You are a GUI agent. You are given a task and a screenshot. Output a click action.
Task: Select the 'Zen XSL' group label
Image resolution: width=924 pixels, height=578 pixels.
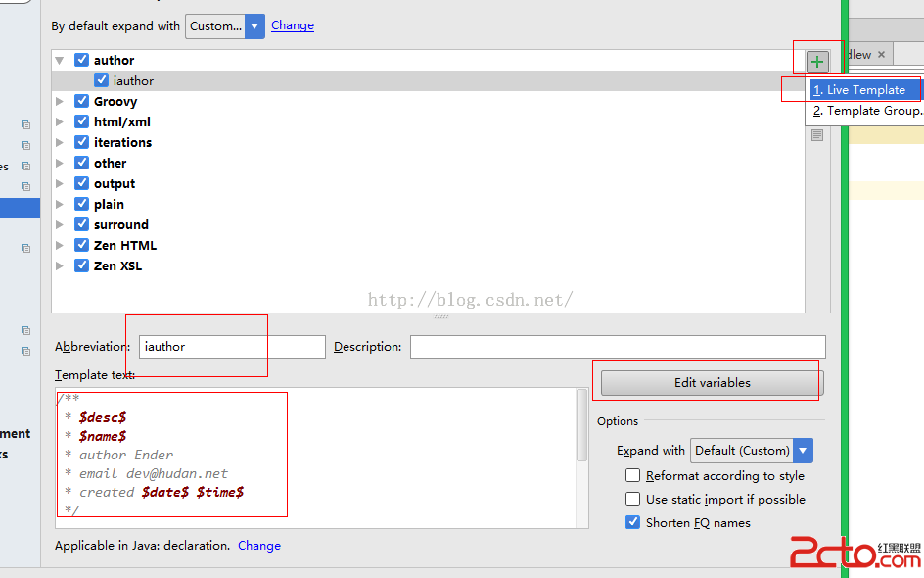click(117, 266)
